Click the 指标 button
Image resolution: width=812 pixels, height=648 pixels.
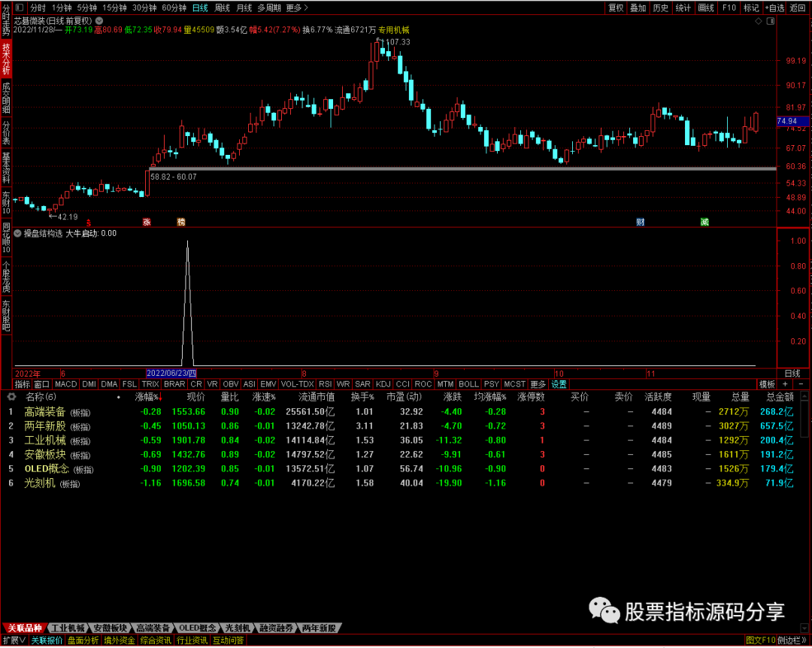23,384
